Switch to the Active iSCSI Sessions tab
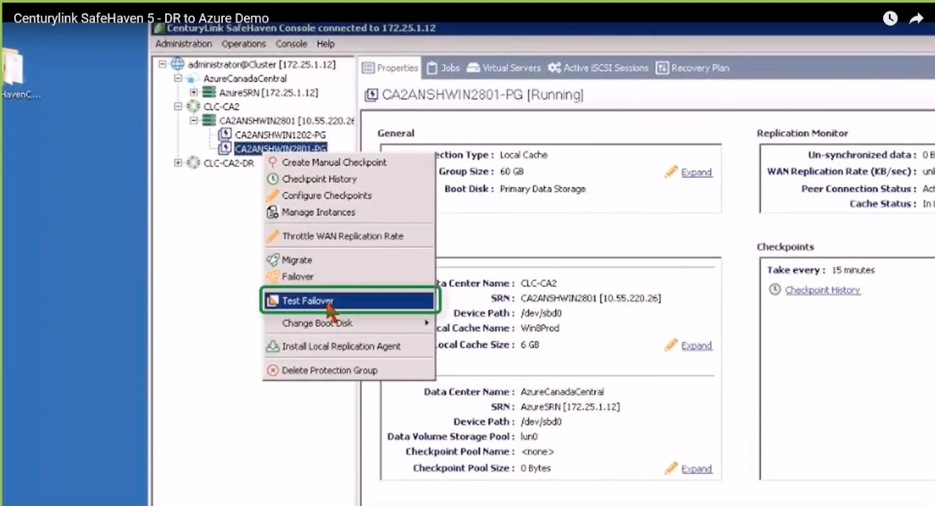Viewport: 935px width, 506px height. 598,68
